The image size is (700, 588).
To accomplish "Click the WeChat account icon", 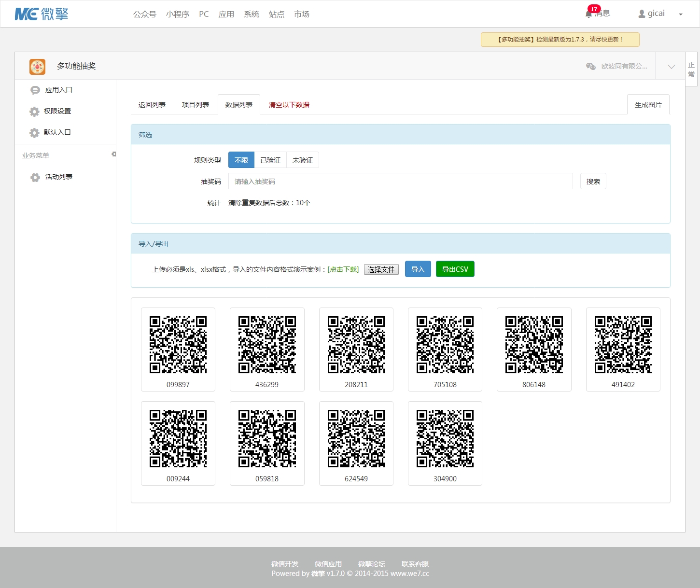I will click(590, 66).
